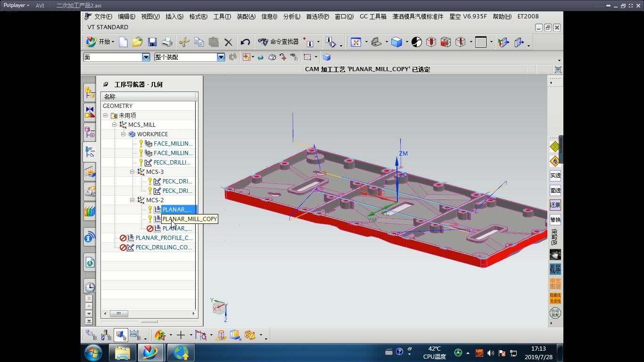644x362 pixels.
Task: Select the PLANAR_PROFILE_C... operation
Action: (164, 238)
